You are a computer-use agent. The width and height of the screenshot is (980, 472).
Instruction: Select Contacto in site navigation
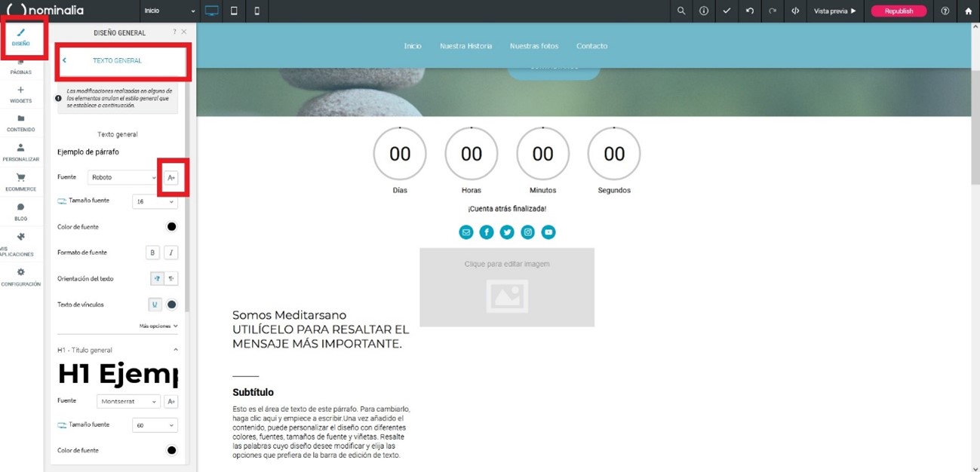point(591,46)
